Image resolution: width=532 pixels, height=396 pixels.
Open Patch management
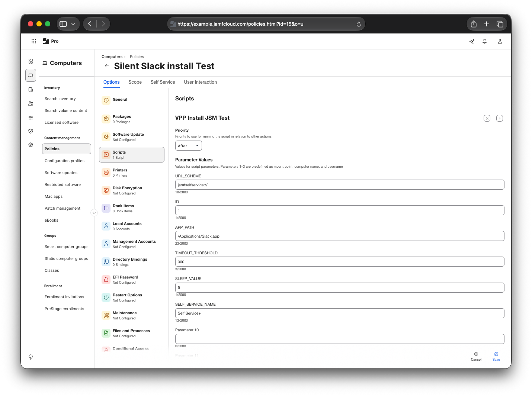point(63,209)
